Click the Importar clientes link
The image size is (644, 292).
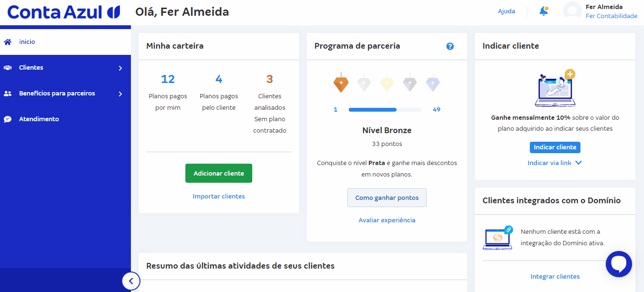[x=219, y=197]
